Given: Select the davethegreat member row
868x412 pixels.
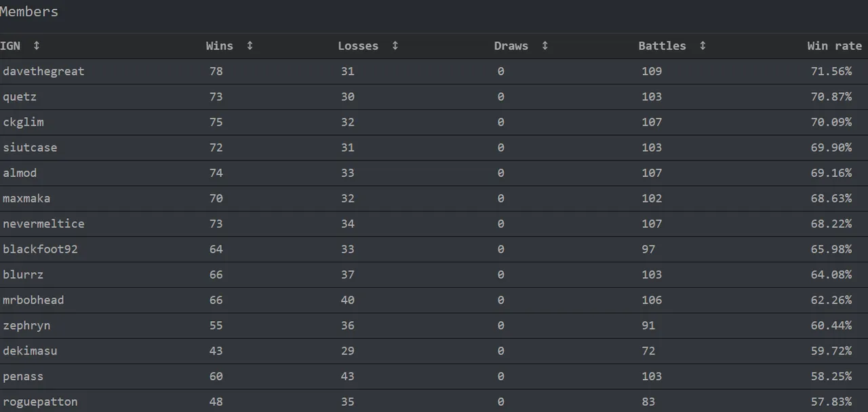Looking at the screenshot, I should [434, 71].
